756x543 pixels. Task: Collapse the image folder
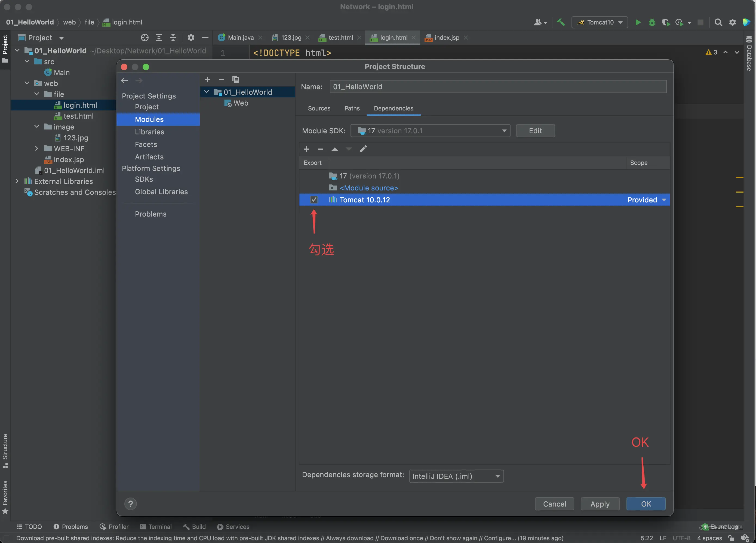coord(37,127)
